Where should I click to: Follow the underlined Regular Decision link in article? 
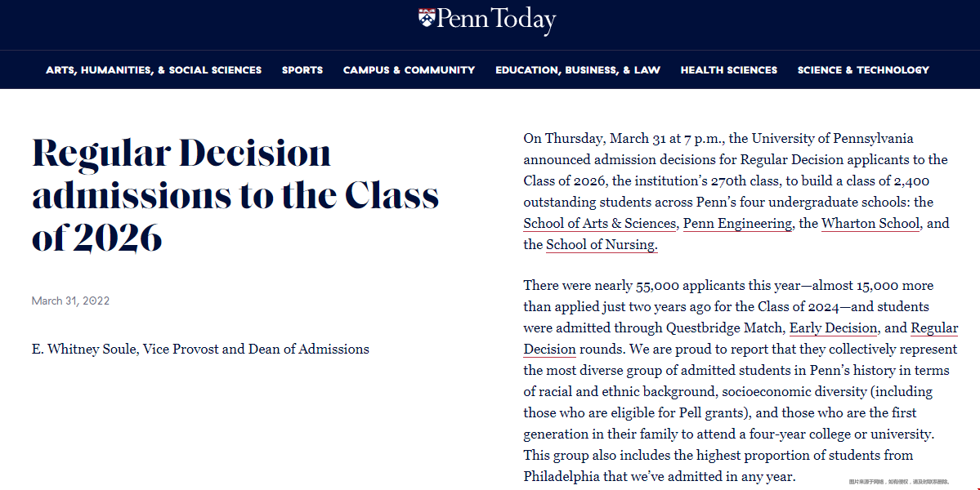(934, 328)
